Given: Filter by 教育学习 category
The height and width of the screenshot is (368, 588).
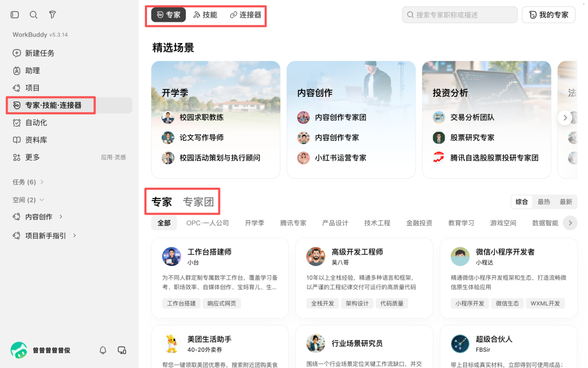Looking at the screenshot, I should pyautogui.click(x=461, y=223).
